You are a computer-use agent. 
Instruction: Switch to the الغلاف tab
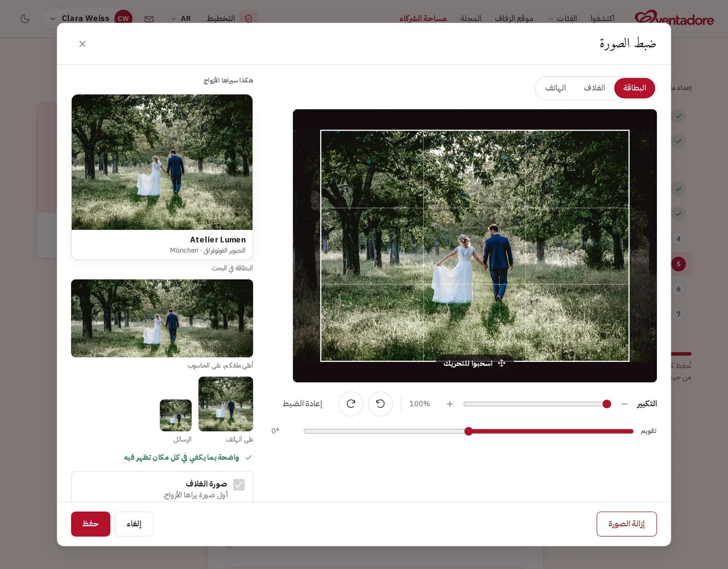point(594,88)
